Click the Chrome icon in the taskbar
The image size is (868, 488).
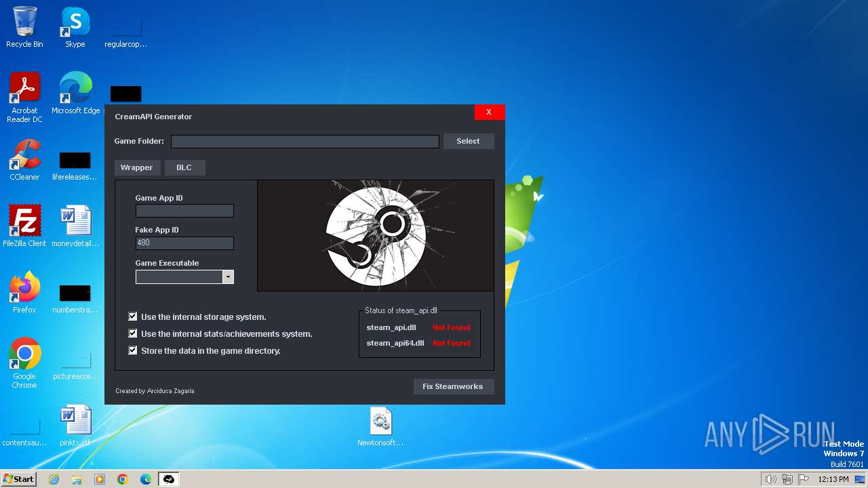click(x=123, y=479)
